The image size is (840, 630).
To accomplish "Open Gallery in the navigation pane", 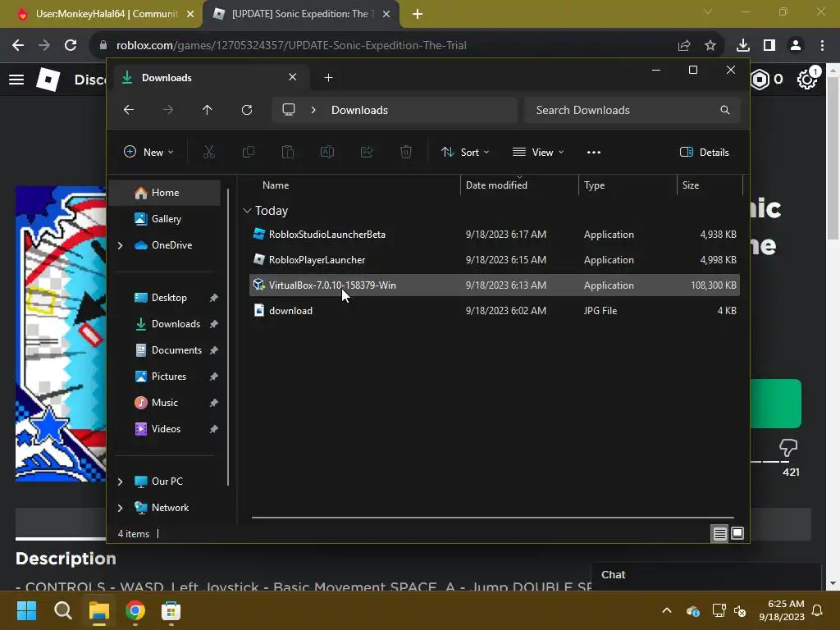I will (166, 219).
